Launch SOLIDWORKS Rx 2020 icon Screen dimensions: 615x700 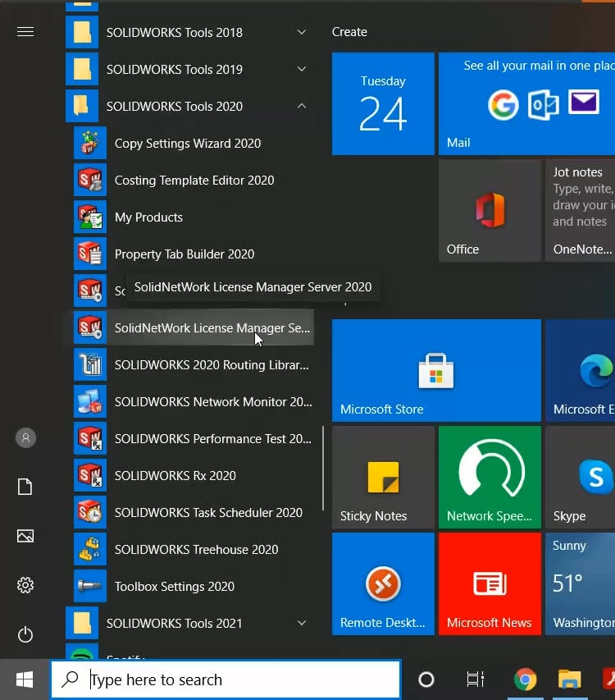coord(90,475)
